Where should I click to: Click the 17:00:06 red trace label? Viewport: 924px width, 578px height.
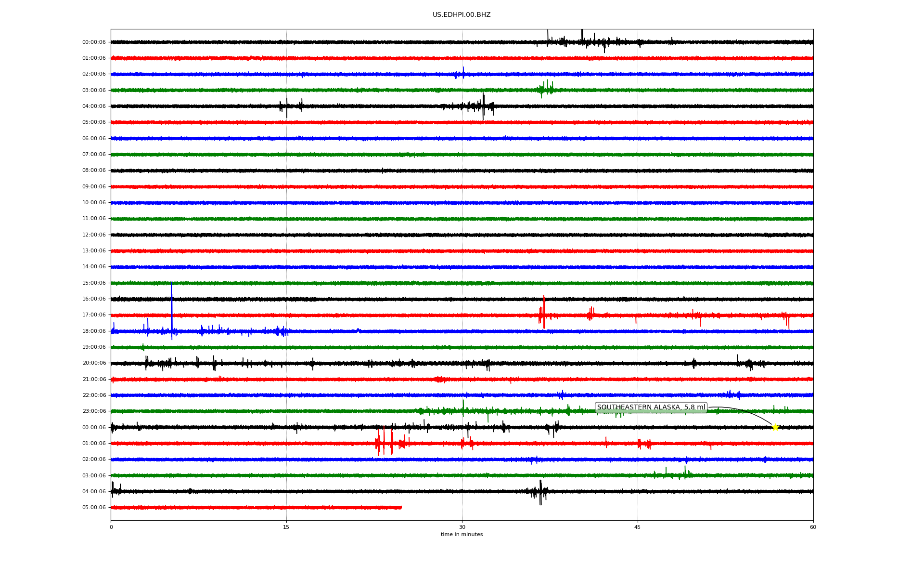[94, 315]
